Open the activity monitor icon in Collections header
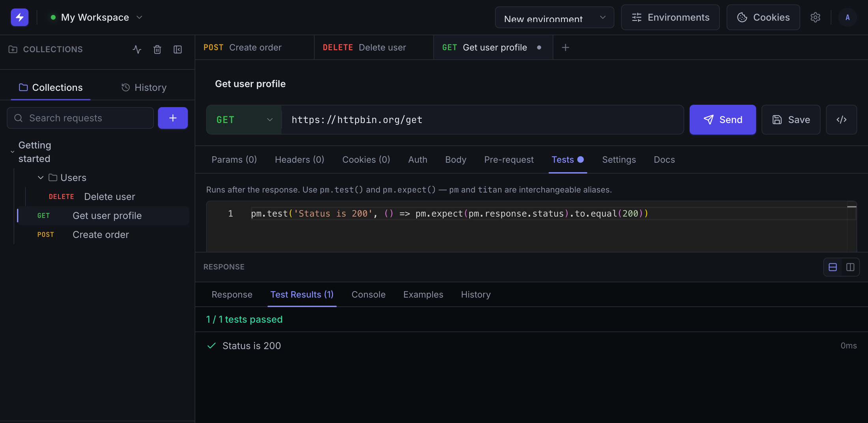This screenshot has width=868, height=423. [137, 49]
